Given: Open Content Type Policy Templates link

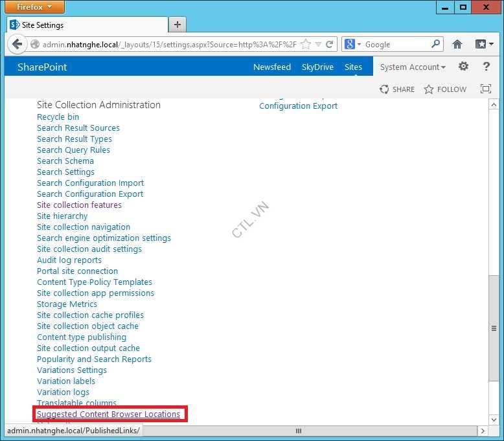Looking at the screenshot, I should point(95,282).
